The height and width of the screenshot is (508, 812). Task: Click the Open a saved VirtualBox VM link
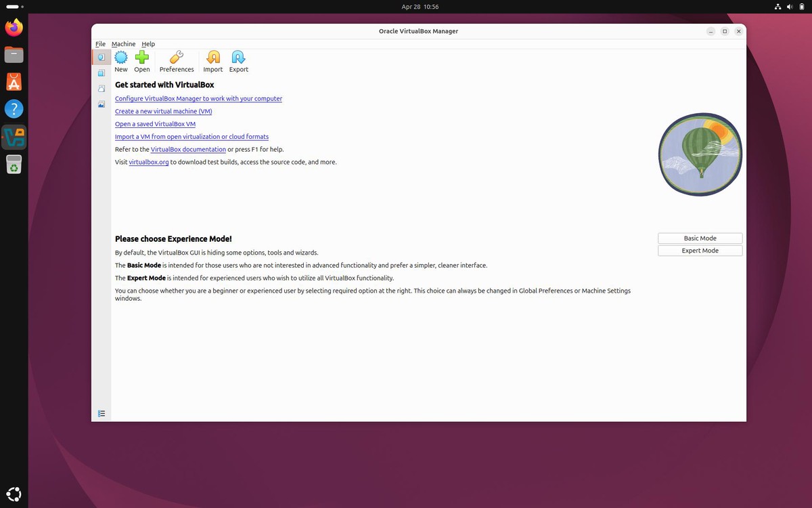(155, 124)
